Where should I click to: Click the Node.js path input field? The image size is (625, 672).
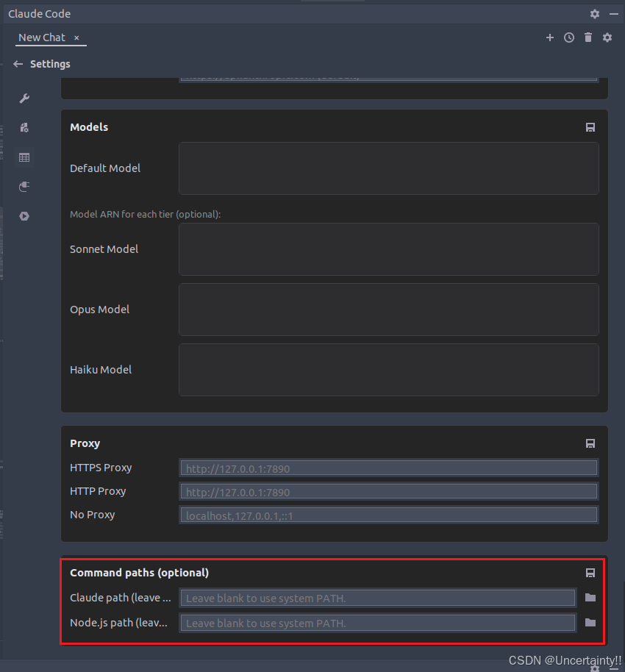pyautogui.click(x=378, y=623)
